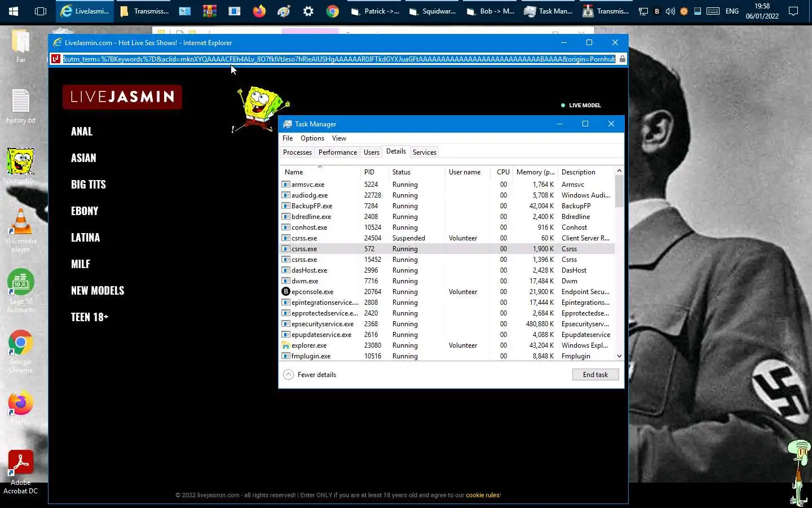Select the audiodg.exe process row
The height and width of the screenshot is (508, 812).
[447, 195]
